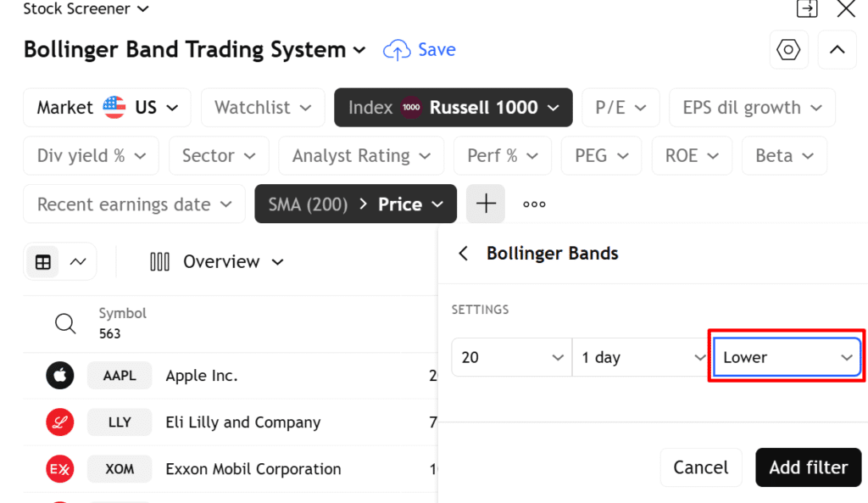Click the hexagon screener settings icon
The height and width of the screenshot is (503, 868).
coord(788,50)
